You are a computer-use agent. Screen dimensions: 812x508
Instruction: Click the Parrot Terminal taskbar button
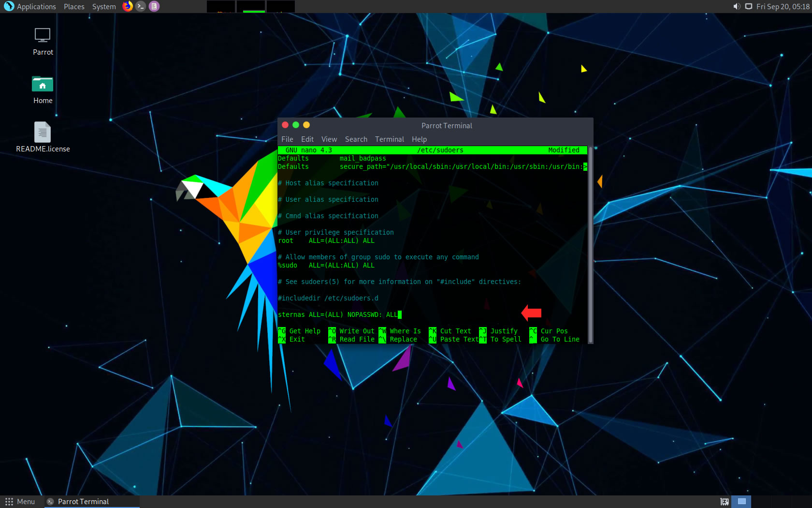pyautogui.click(x=92, y=502)
